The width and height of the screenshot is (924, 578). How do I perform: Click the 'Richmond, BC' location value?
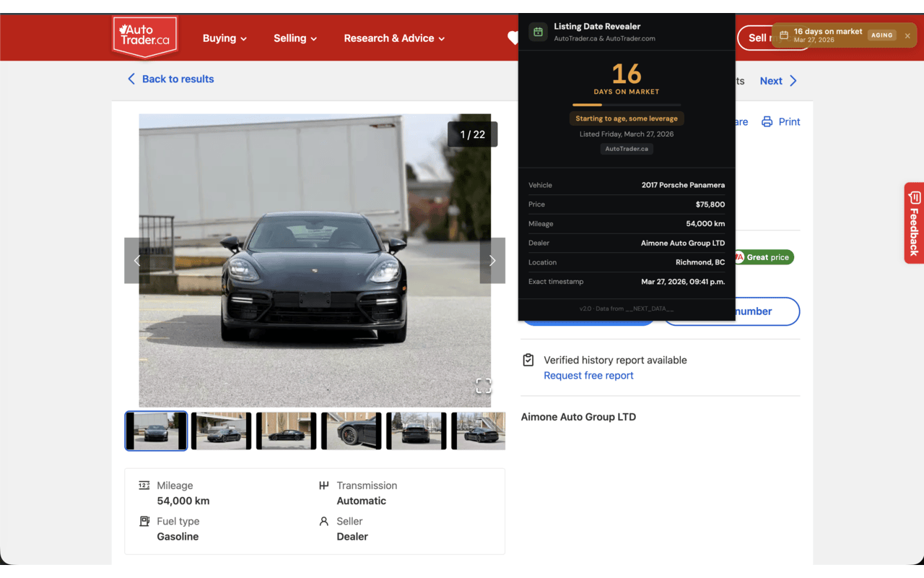(700, 262)
